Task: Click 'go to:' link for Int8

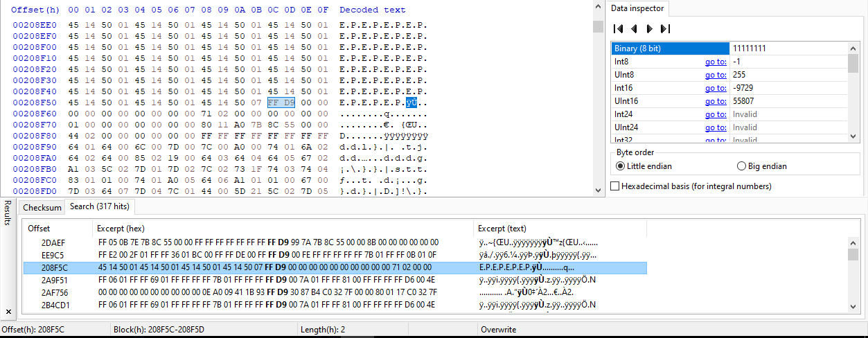Action: tap(716, 62)
